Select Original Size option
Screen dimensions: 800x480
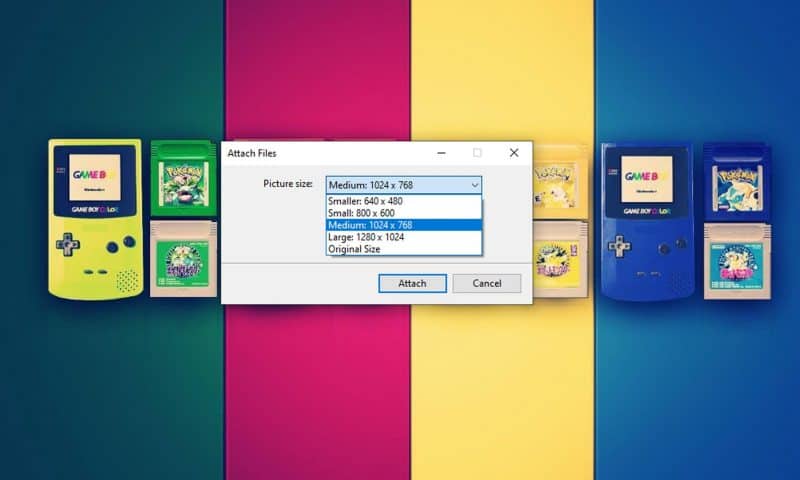tap(404, 249)
